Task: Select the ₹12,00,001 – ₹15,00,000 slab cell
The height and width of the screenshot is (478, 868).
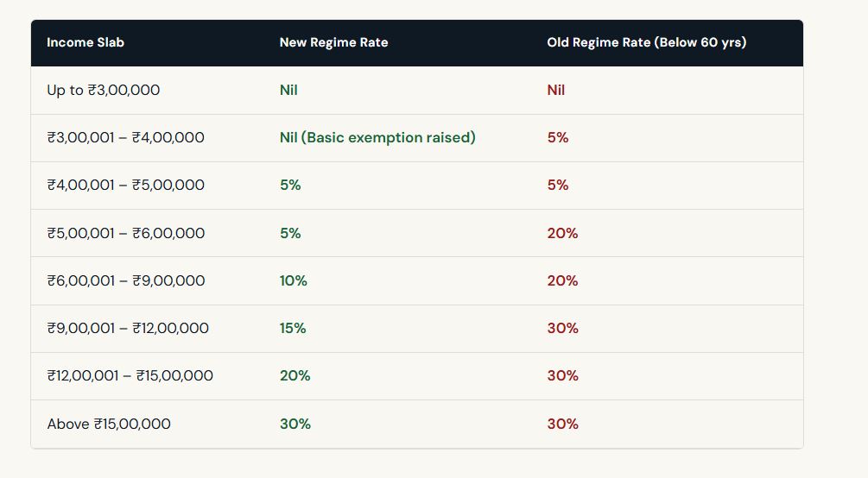Action: [x=130, y=375]
